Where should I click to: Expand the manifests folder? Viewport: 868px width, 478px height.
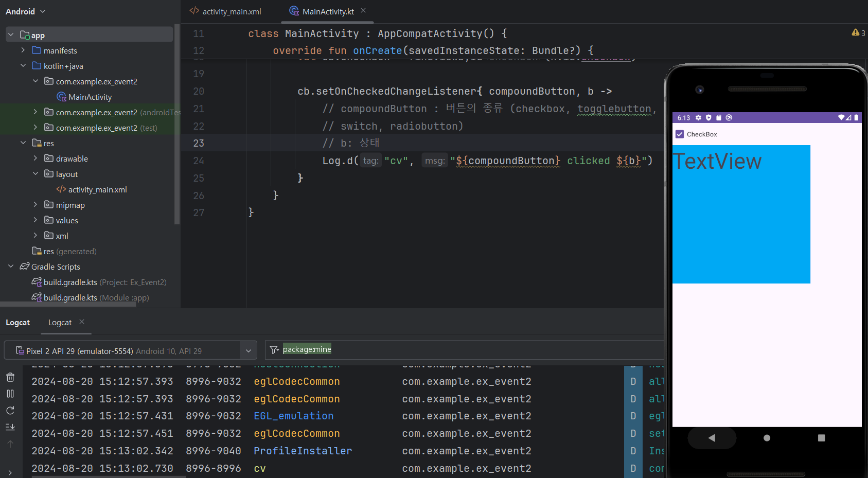click(x=23, y=50)
